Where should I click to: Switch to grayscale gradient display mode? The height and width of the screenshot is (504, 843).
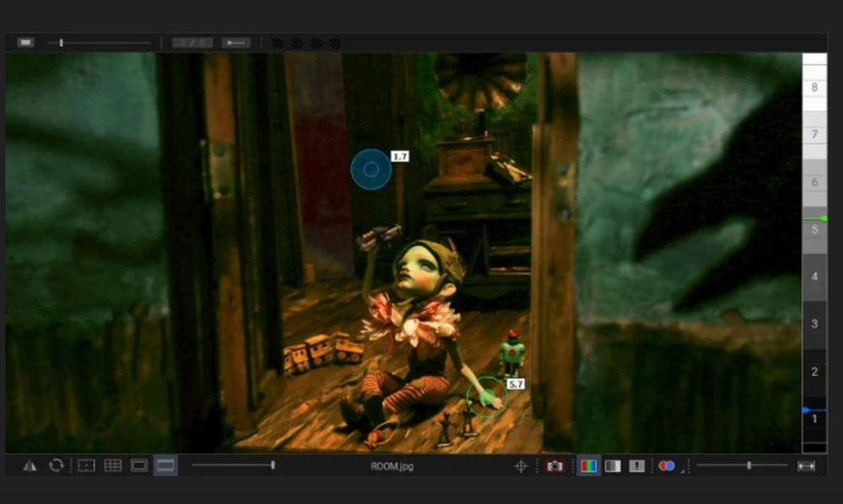pos(612,466)
